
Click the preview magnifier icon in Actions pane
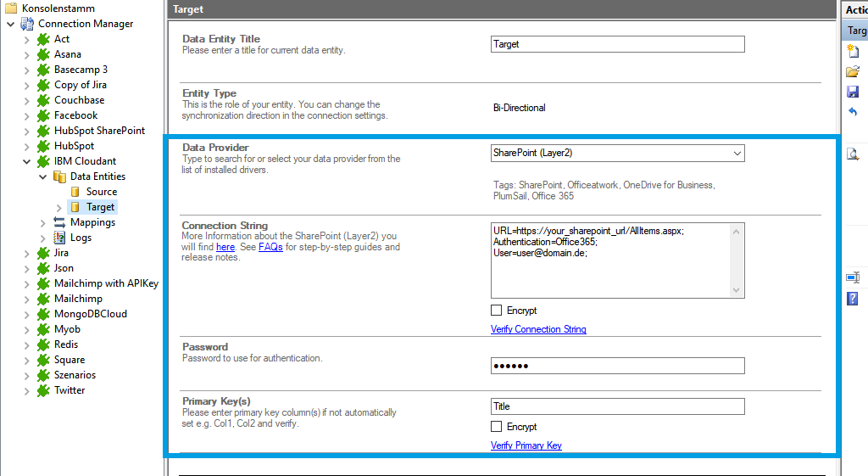point(853,154)
